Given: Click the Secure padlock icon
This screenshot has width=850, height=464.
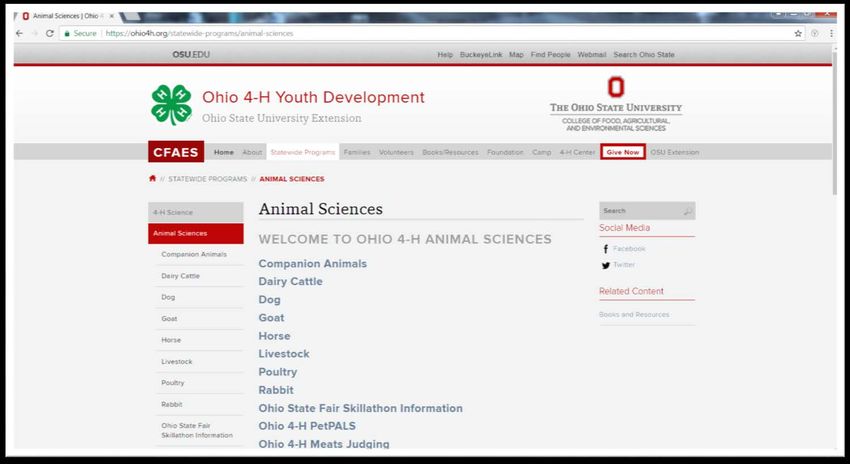Looking at the screenshot, I should [67, 33].
